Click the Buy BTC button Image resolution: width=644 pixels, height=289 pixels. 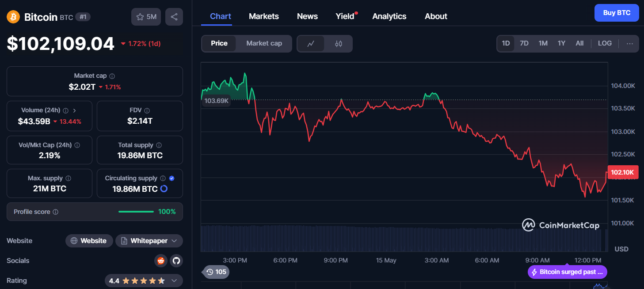[x=617, y=13]
